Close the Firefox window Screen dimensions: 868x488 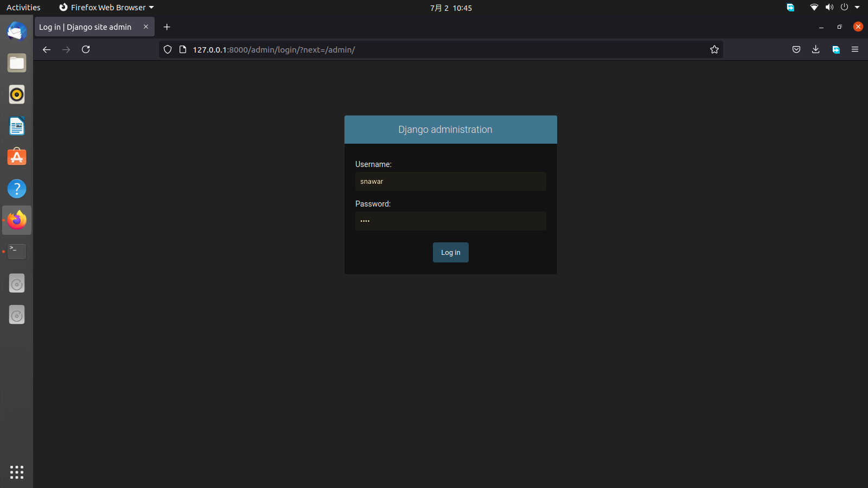coord(858,27)
